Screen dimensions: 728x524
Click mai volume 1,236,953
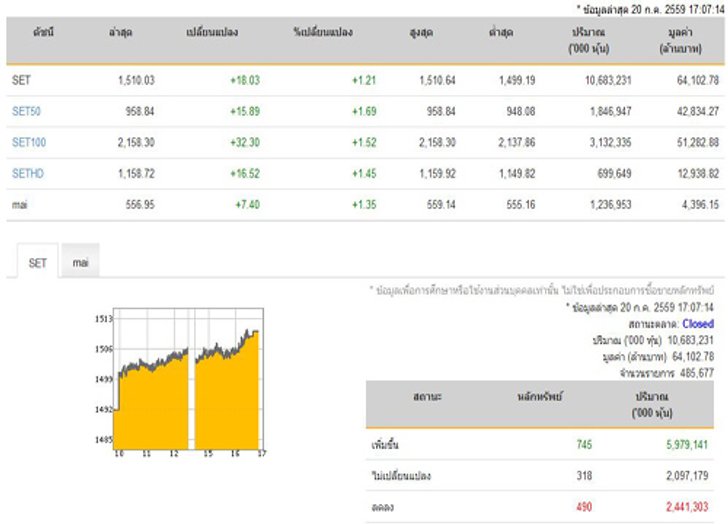click(611, 205)
